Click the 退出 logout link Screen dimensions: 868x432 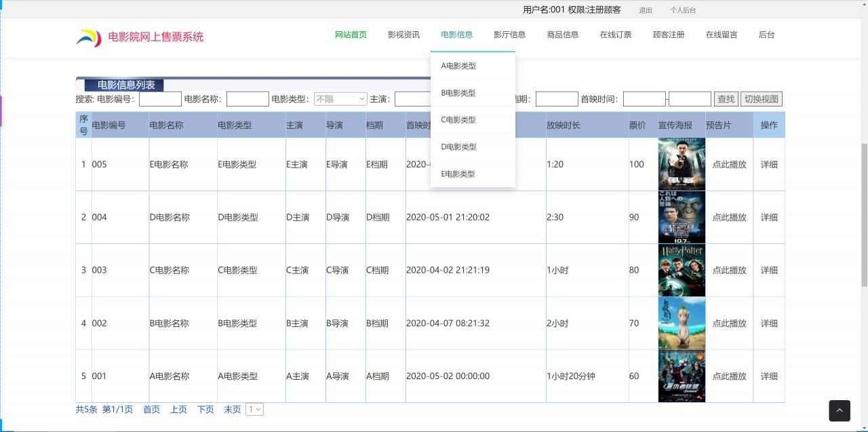pyautogui.click(x=645, y=10)
